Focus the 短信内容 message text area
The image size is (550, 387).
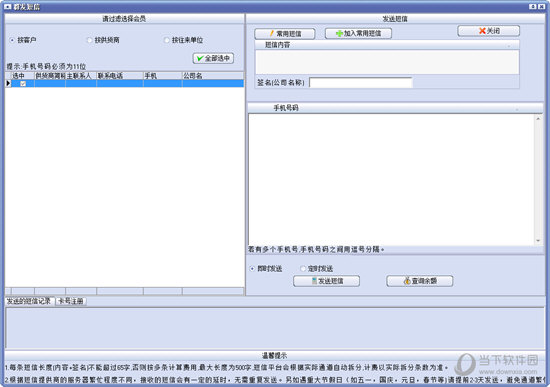387,62
